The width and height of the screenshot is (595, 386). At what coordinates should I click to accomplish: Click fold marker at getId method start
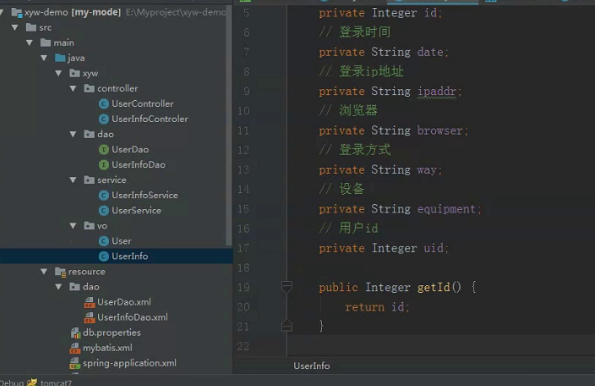286,287
